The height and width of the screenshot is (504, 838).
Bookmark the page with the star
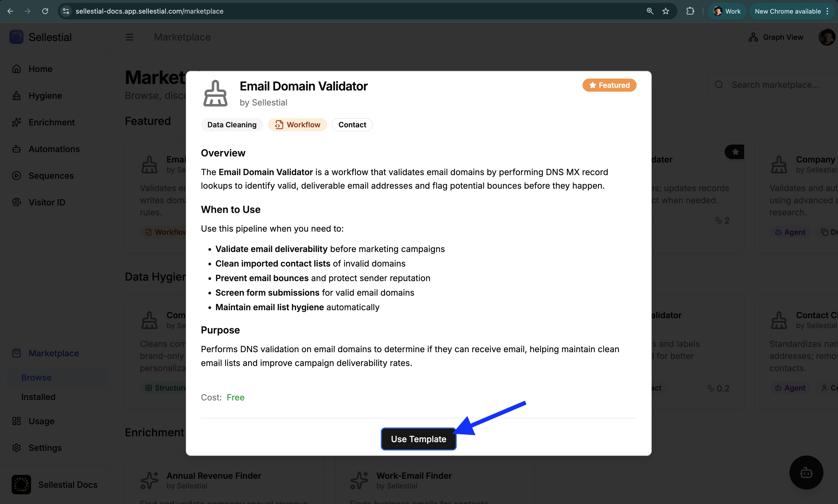[665, 11]
